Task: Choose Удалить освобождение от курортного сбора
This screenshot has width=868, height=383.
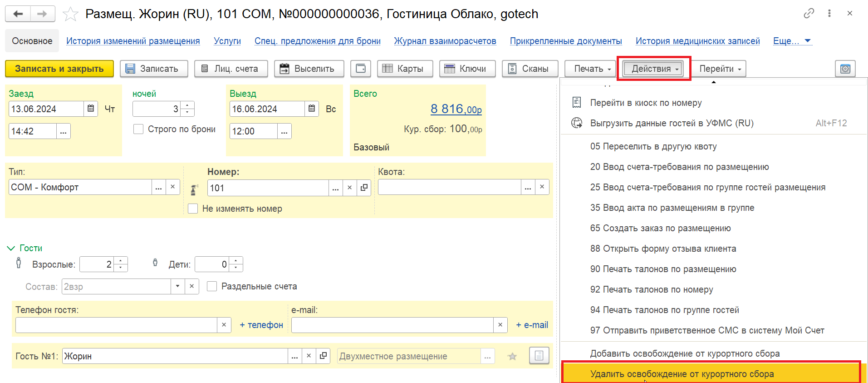Action: pyautogui.click(x=714, y=373)
